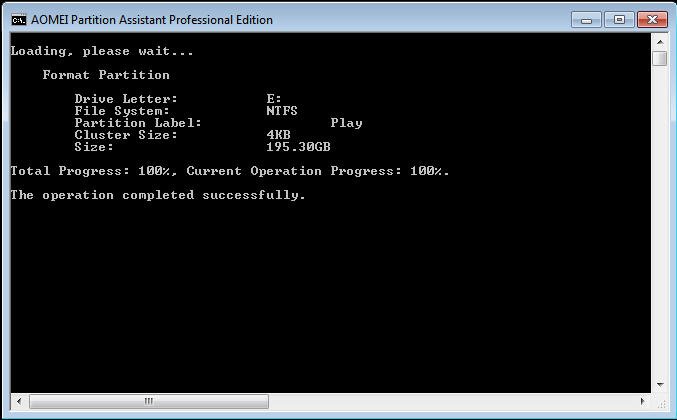This screenshot has width=677, height=420.
Task: Click the "NTFS" file system value
Action: [x=282, y=111]
